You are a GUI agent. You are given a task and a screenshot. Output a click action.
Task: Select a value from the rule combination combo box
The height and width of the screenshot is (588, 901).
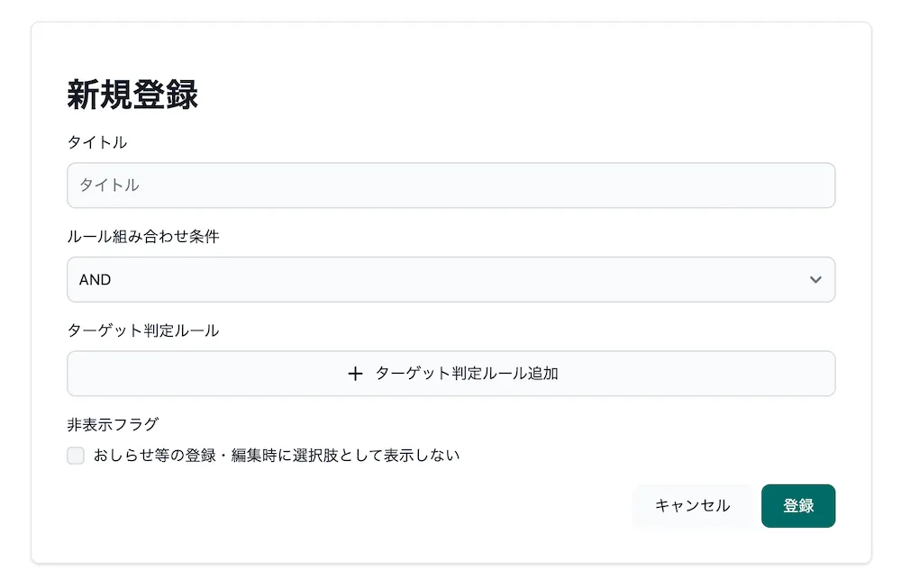pos(450,279)
